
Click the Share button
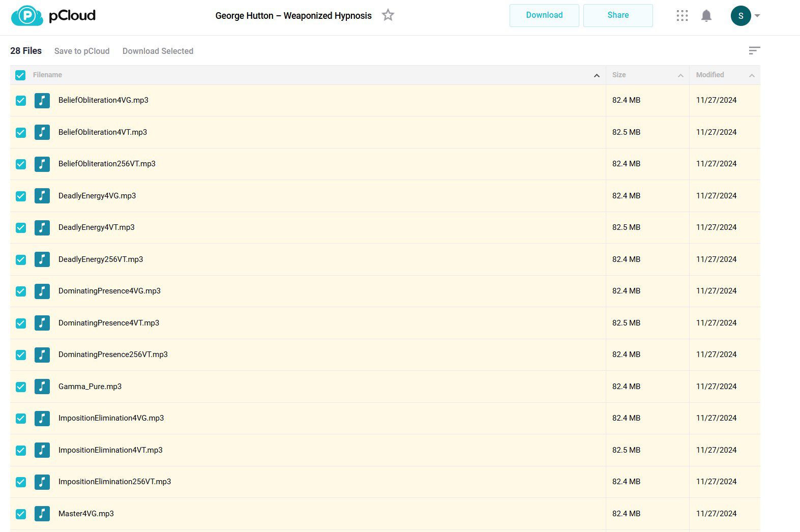[x=618, y=15]
